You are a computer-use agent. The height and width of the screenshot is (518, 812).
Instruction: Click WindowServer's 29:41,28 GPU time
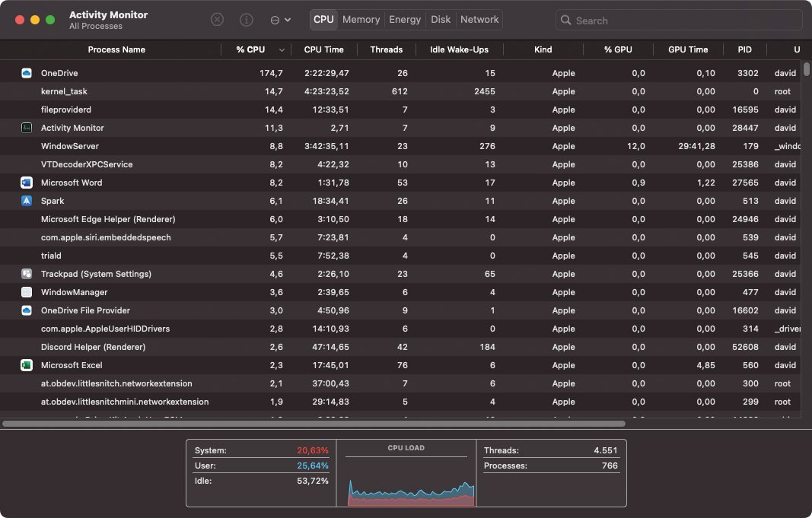pos(696,147)
